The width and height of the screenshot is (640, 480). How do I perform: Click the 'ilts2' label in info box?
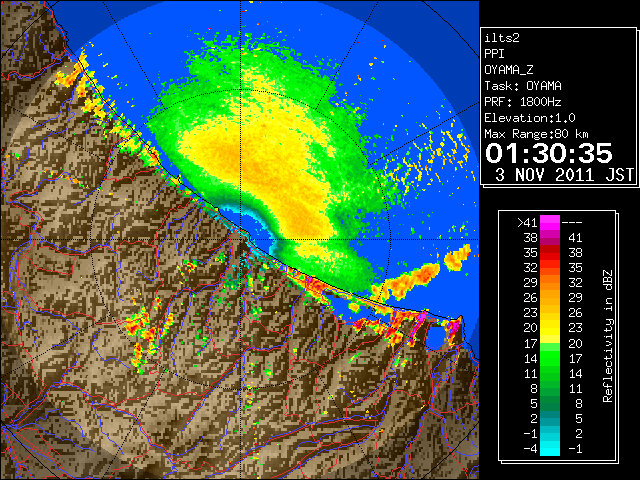[502, 38]
